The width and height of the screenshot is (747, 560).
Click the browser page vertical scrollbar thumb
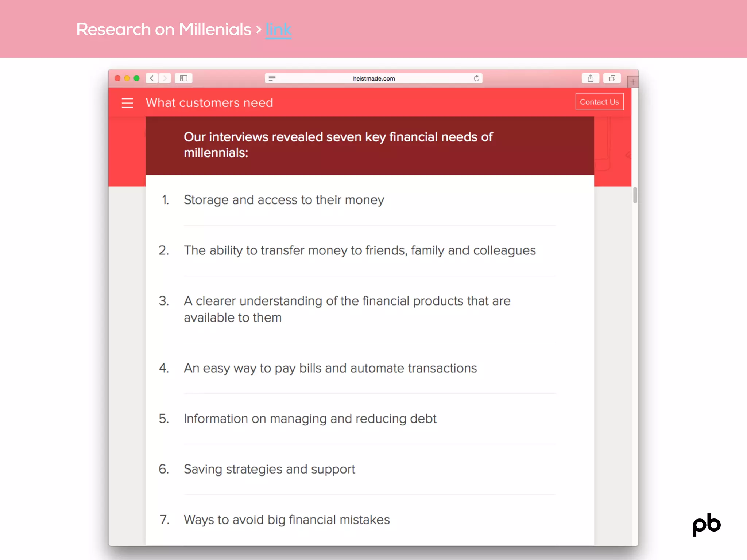[635, 195]
